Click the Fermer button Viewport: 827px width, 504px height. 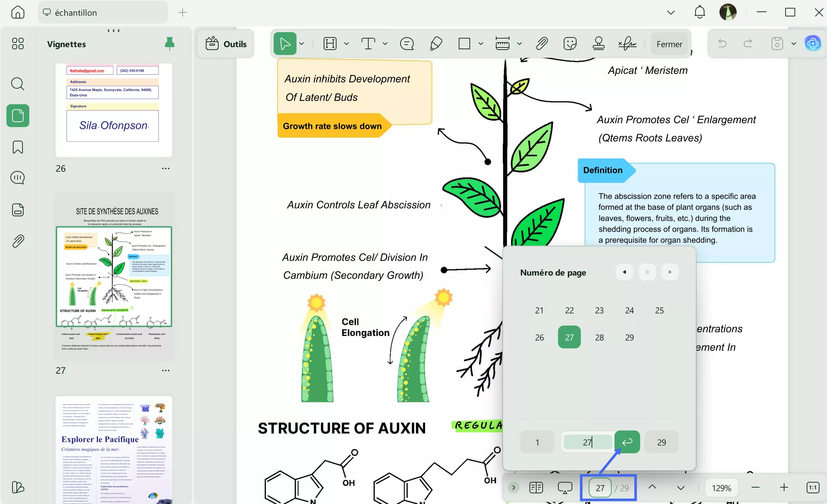point(669,44)
